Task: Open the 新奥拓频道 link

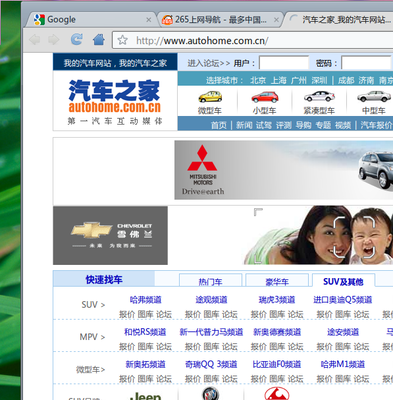Action: [x=145, y=364]
